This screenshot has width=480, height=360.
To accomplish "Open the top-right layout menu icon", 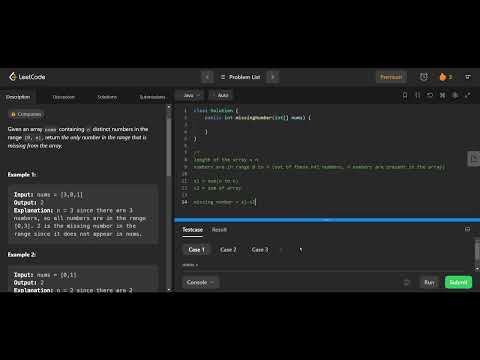I will click(468, 77).
